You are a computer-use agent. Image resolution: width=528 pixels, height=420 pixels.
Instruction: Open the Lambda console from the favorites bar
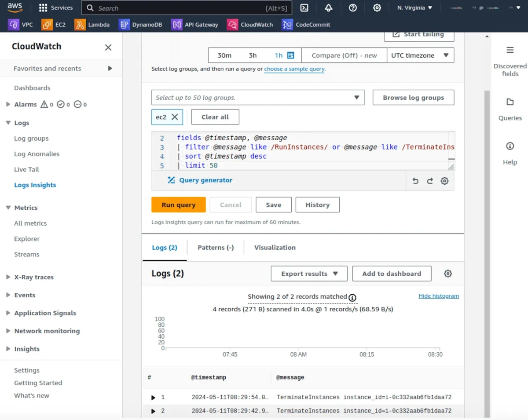tap(92, 24)
